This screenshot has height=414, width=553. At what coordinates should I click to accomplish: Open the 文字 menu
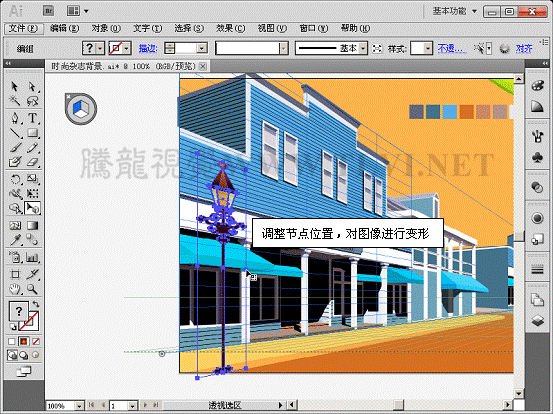coord(147,28)
